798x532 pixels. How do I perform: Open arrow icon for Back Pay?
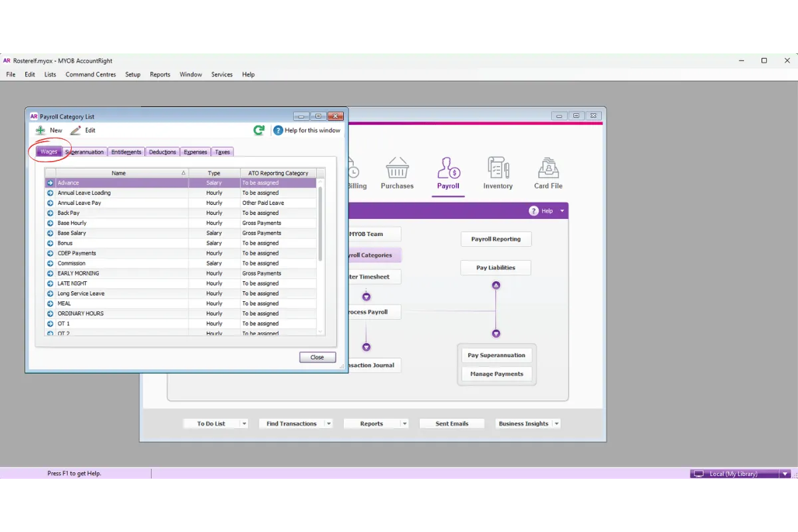[50, 213]
